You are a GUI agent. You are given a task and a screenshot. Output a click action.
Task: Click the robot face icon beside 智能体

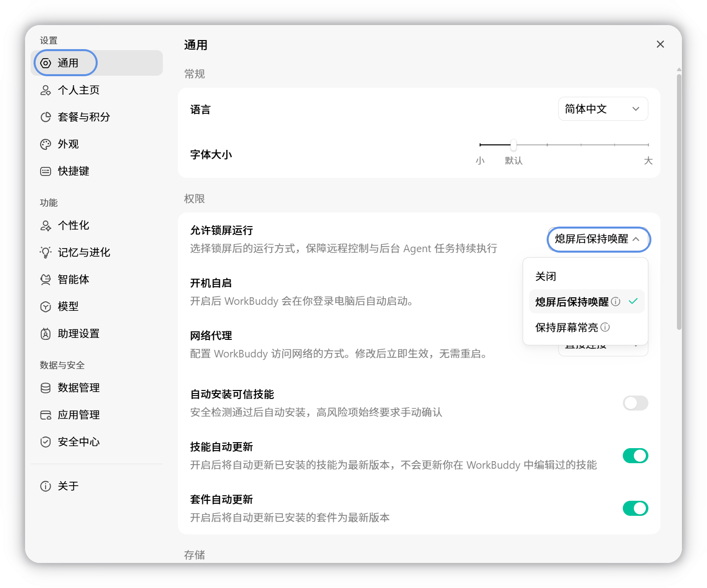[46, 280]
